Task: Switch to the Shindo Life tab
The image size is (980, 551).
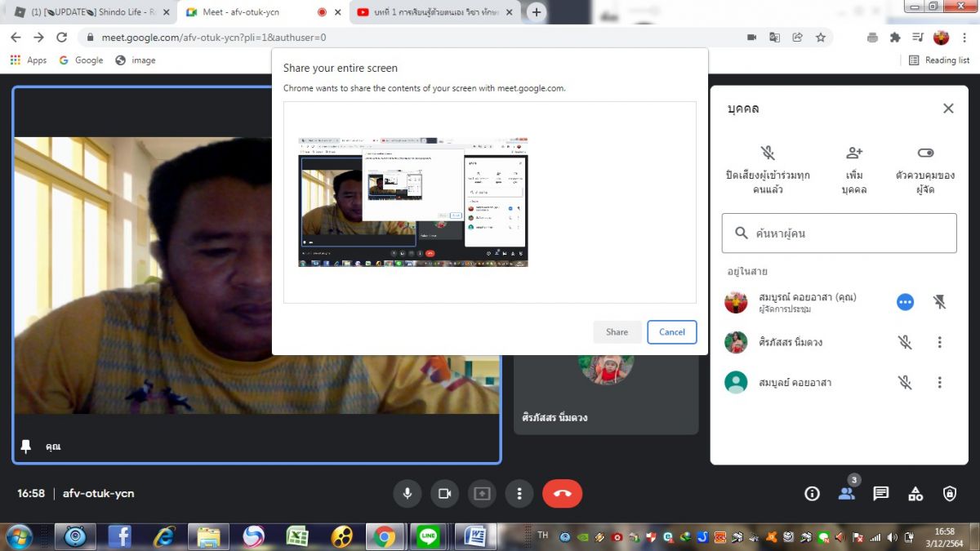Action: (x=90, y=12)
